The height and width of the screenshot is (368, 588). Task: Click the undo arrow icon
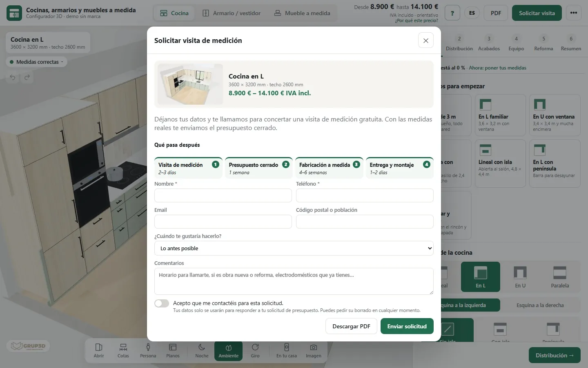click(13, 77)
